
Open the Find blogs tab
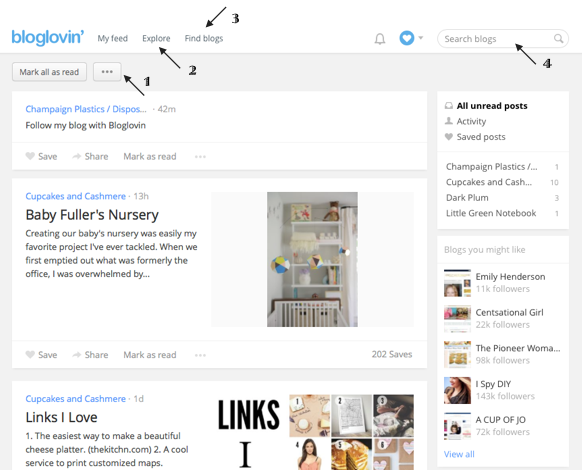[204, 38]
